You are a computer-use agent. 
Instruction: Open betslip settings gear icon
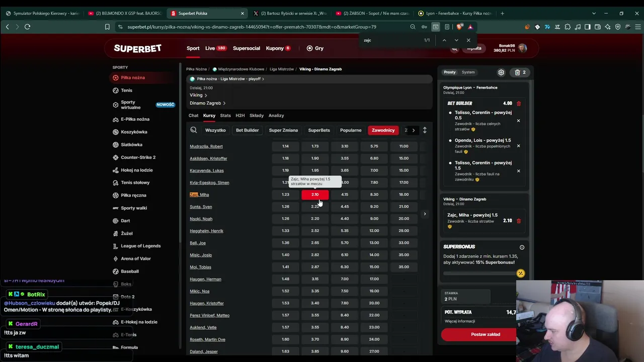coord(501,72)
